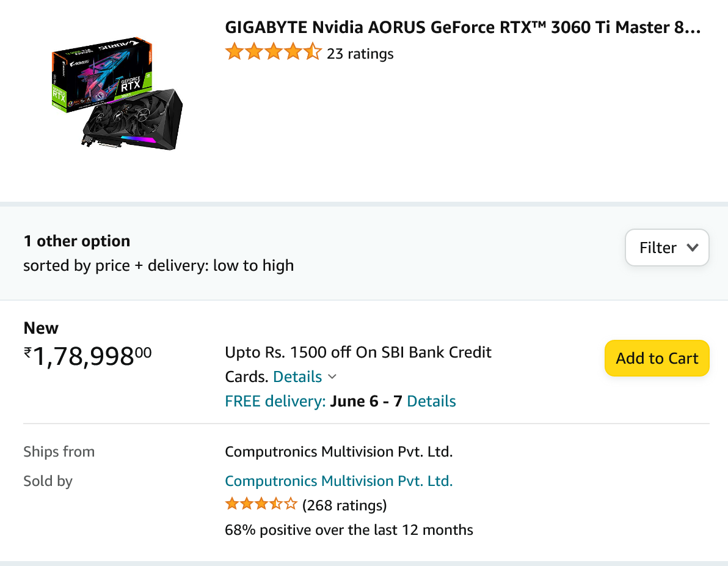Click the 68% positive feedback text
The height and width of the screenshot is (566, 728).
click(349, 529)
